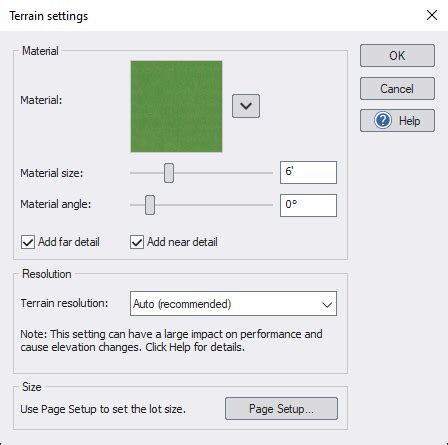This screenshot has width=448, height=445.
Task: Click the Material angle value field
Action: [308, 205]
